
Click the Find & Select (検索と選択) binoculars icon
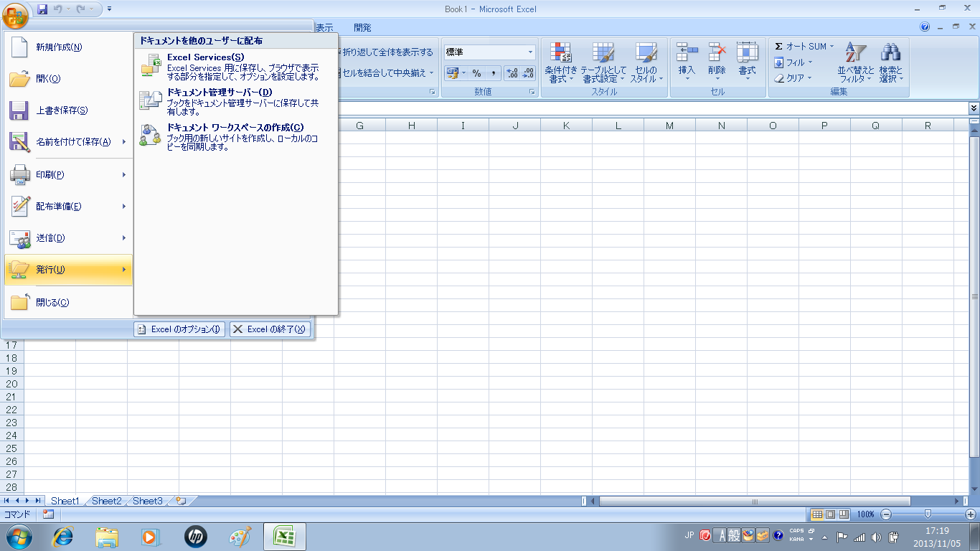point(890,55)
